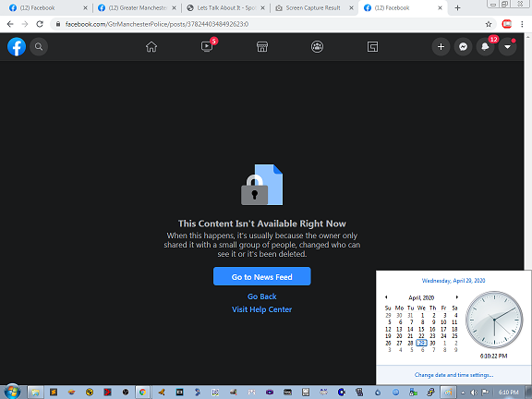The width and height of the screenshot is (532, 399).
Task: Select April 15 in the calendar
Action: (421, 329)
